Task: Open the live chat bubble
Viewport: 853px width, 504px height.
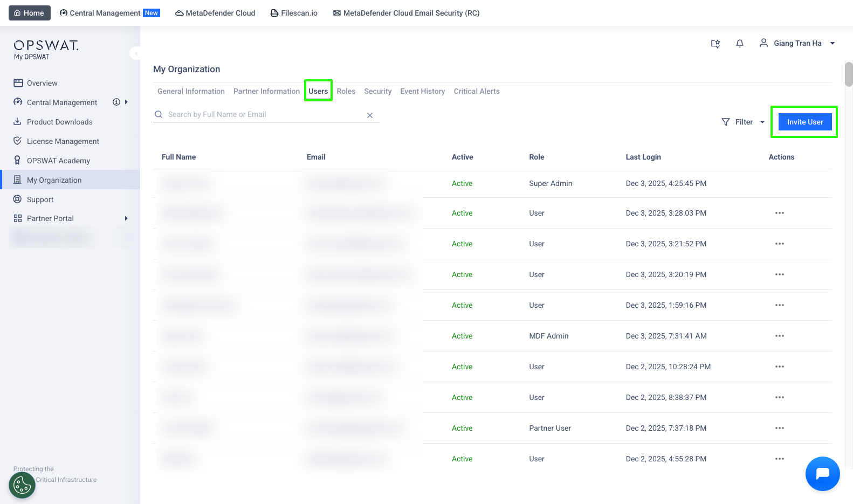Action: point(822,474)
